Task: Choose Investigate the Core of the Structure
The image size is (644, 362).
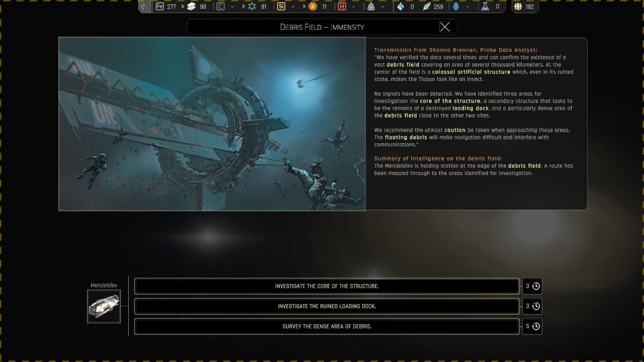Action: (327, 286)
